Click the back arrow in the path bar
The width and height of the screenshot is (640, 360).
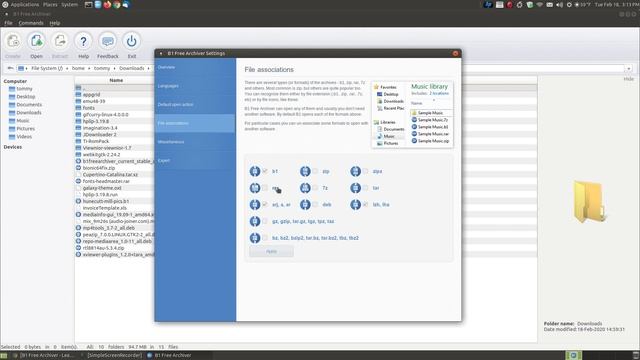coord(10,68)
